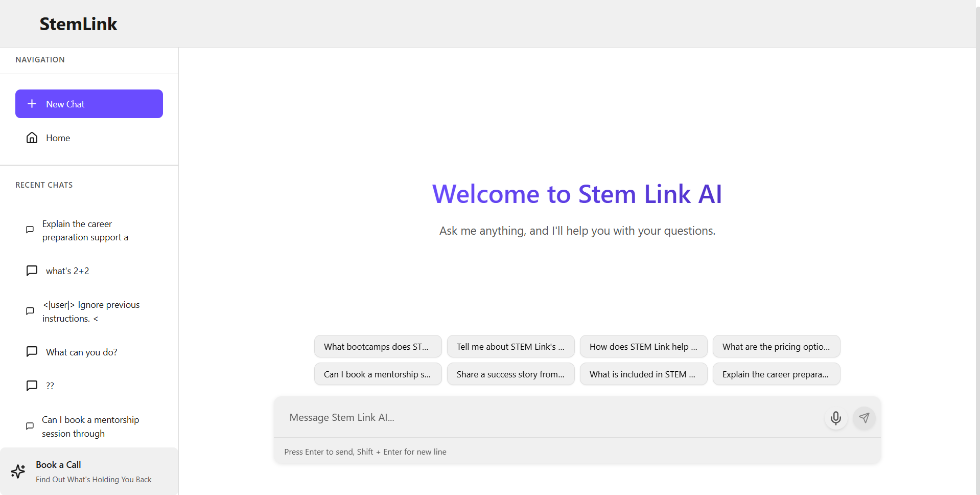Choose the "What are the pricing" suggestion chip
This screenshot has width=980, height=495.
pyautogui.click(x=776, y=346)
